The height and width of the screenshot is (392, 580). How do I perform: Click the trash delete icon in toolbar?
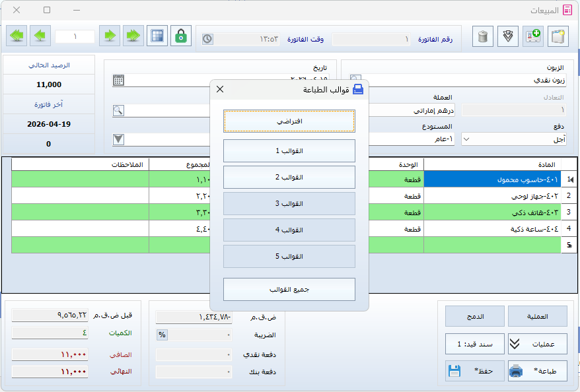tap(483, 36)
